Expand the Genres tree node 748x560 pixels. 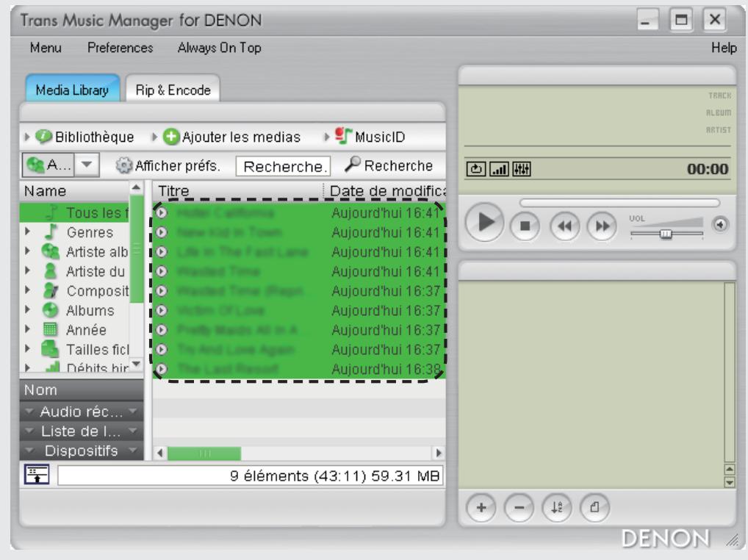click(x=28, y=231)
